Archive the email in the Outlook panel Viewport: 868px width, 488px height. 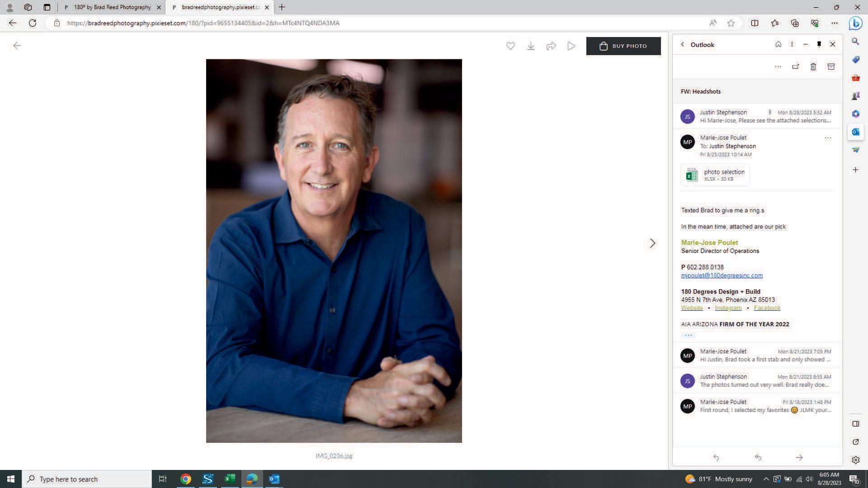[x=830, y=67]
